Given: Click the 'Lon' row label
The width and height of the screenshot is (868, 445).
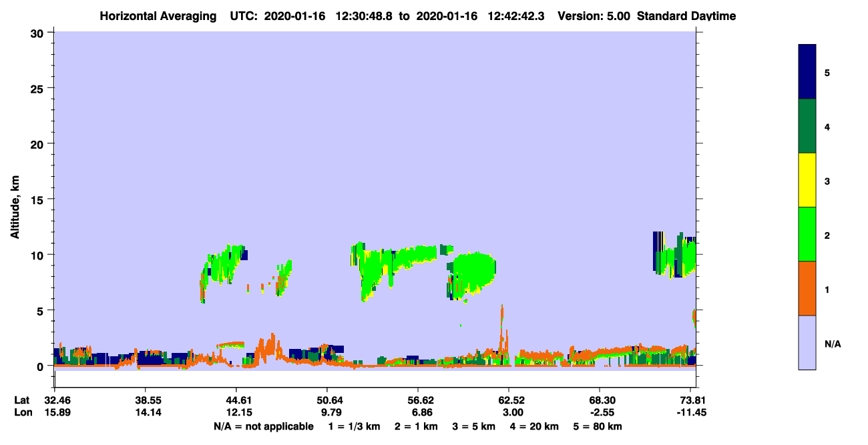Looking at the screenshot, I should point(23,412).
